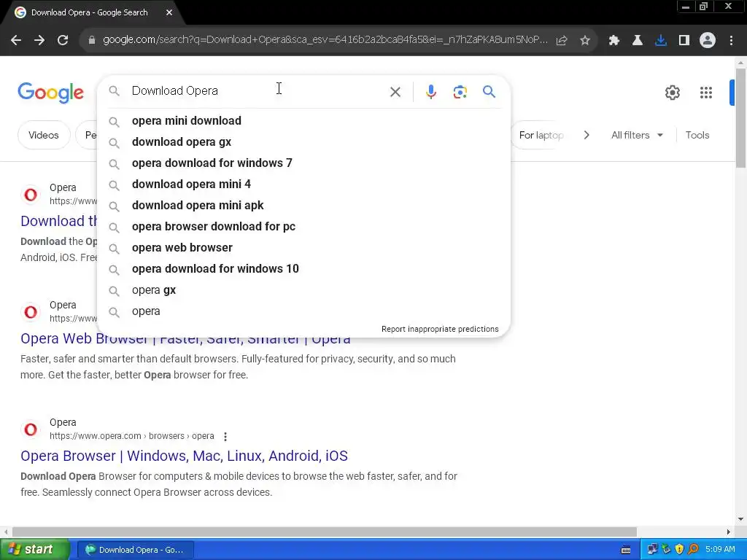The height and width of the screenshot is (560, 747).
Task: Click Report inappropriate predictions
Action: click(440, 329)
